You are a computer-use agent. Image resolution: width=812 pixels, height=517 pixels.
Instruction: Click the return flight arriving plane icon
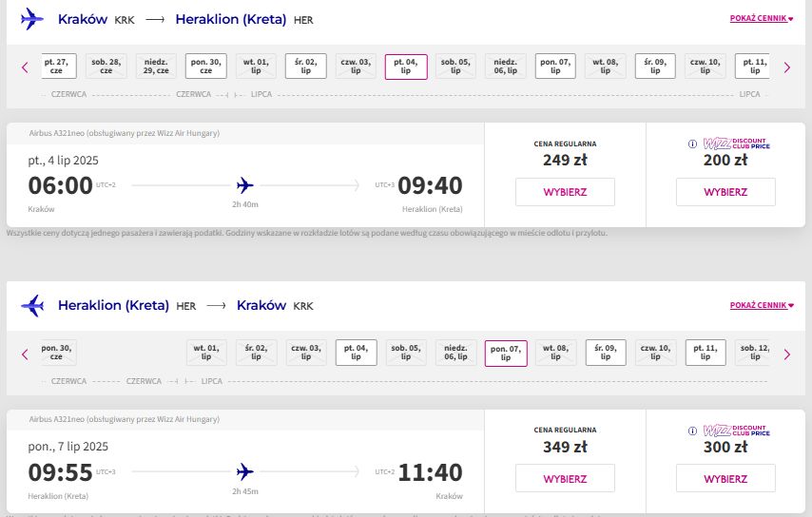tap(32, 305)
